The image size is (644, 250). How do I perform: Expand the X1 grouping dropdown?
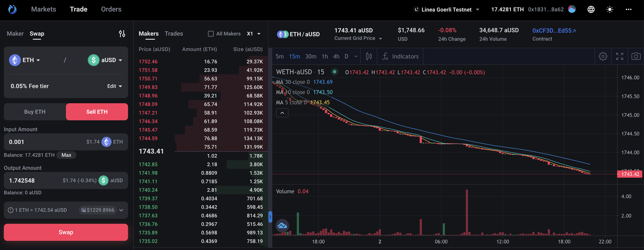pos(254,34)
